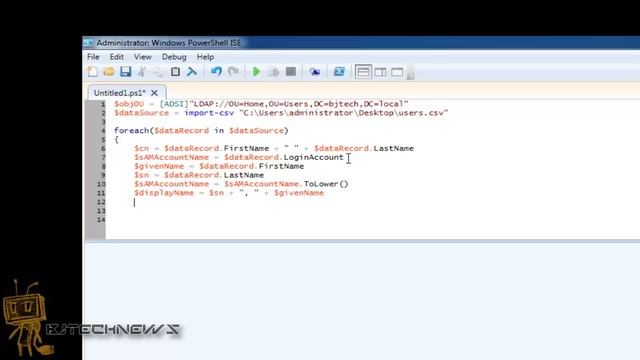Screen dimensions: 640x360
Task: Click the Open folder icon
Action: 109,72
